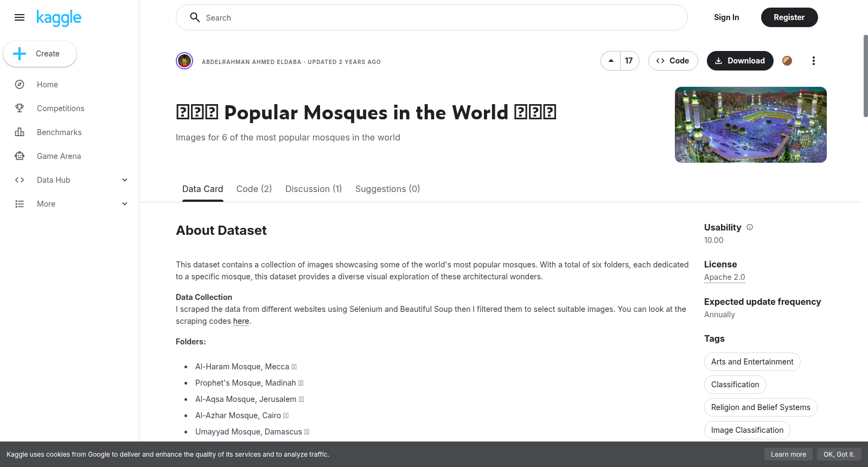This screenshot has width=868, height=467.
Task: Focus the Search input field
Action: [432, 17]
